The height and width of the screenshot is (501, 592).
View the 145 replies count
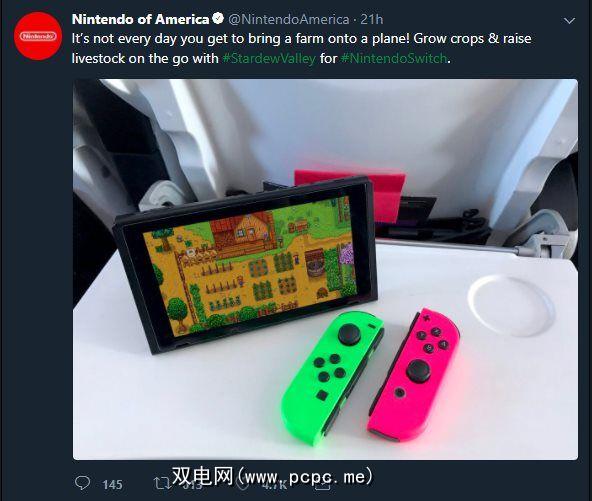point(112,485)
